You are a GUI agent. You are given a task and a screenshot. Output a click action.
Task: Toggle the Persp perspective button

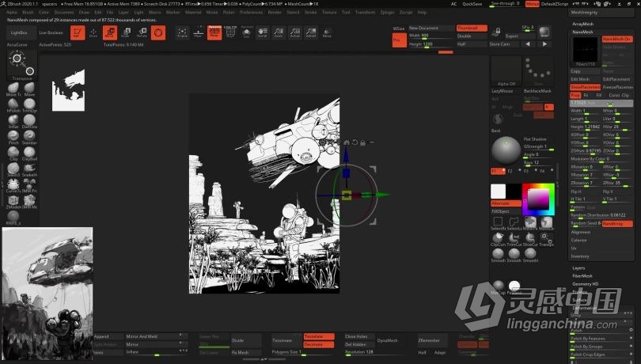tap(214, 32)
